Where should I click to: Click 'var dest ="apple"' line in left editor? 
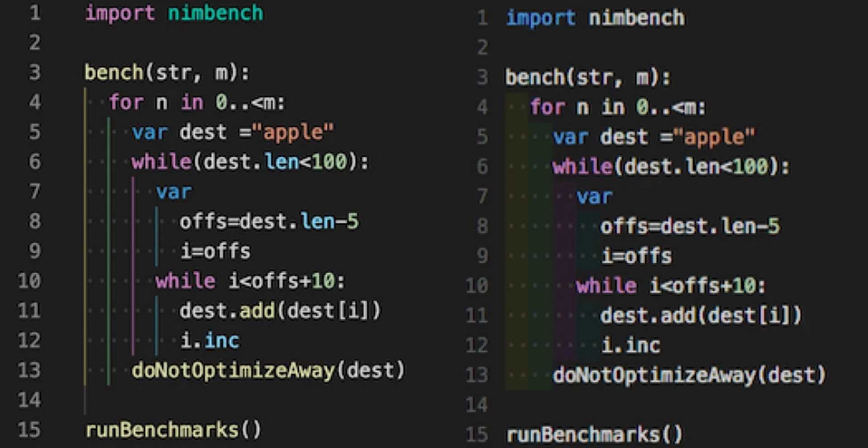pos(232,132)
